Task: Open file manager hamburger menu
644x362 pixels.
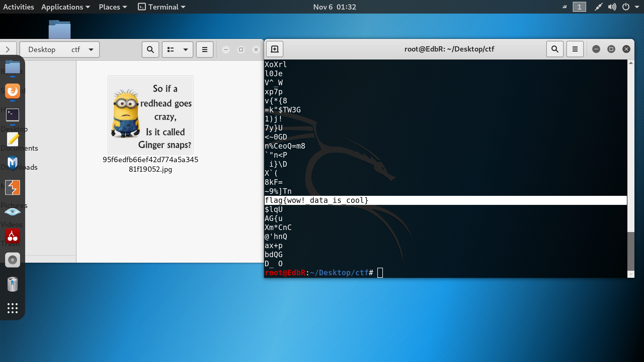Action: click(x=205, y=50)
